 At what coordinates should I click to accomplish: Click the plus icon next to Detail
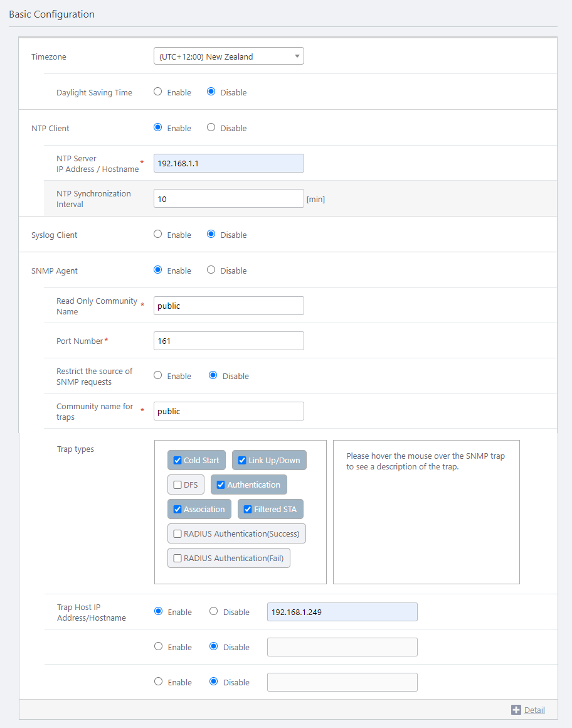tap(516, 710)
